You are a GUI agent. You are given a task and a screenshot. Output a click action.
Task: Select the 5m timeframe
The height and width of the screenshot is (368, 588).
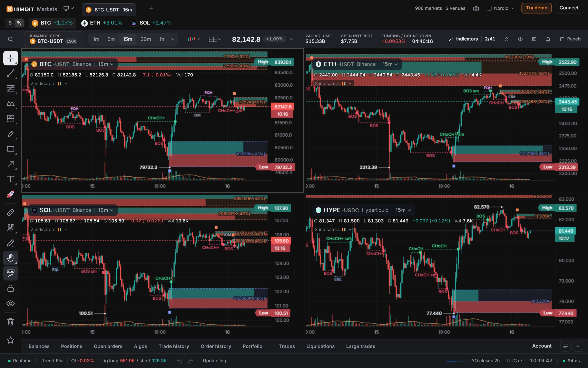111,39
